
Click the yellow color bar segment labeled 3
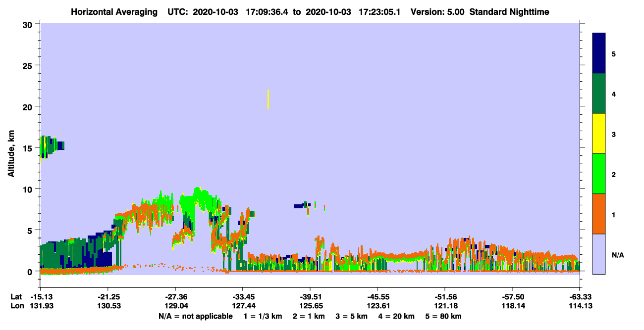(x=599, y=134)
